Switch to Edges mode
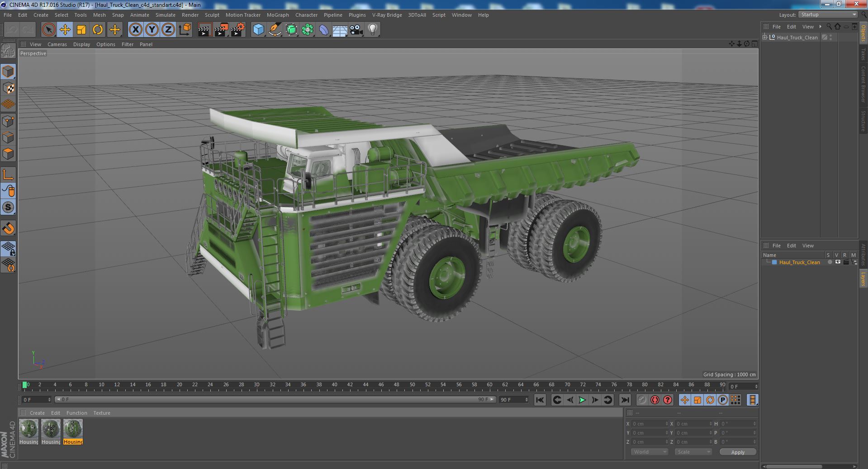Screen dimensions: 868x469 [x=8, y=137]
